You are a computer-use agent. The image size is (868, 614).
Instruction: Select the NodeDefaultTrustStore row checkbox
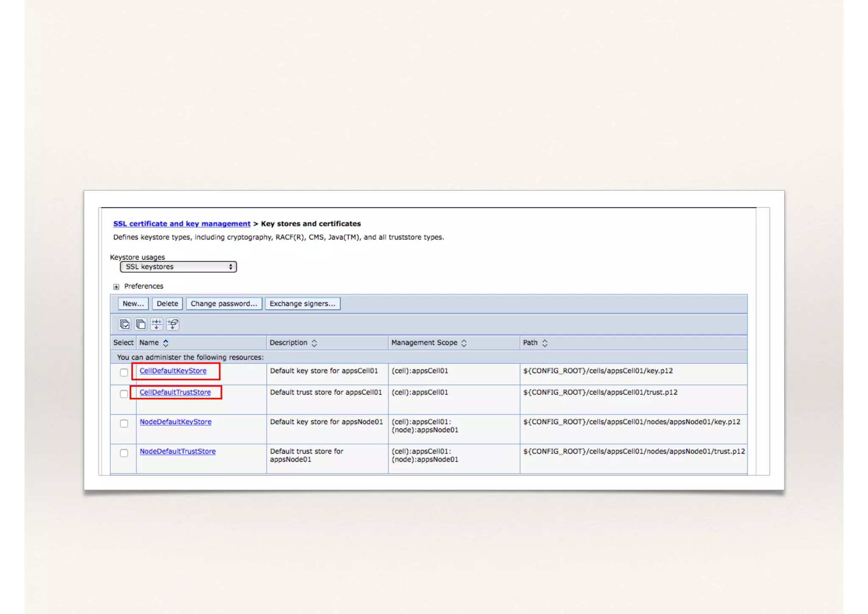pyautogui.click(x=124, y=453)
